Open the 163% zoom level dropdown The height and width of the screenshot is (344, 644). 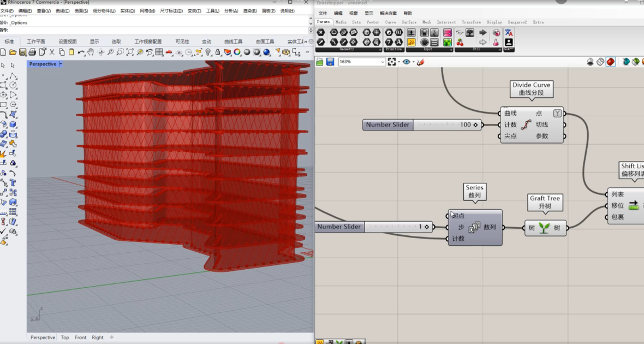pyautogui.click(x=362, y=62)
